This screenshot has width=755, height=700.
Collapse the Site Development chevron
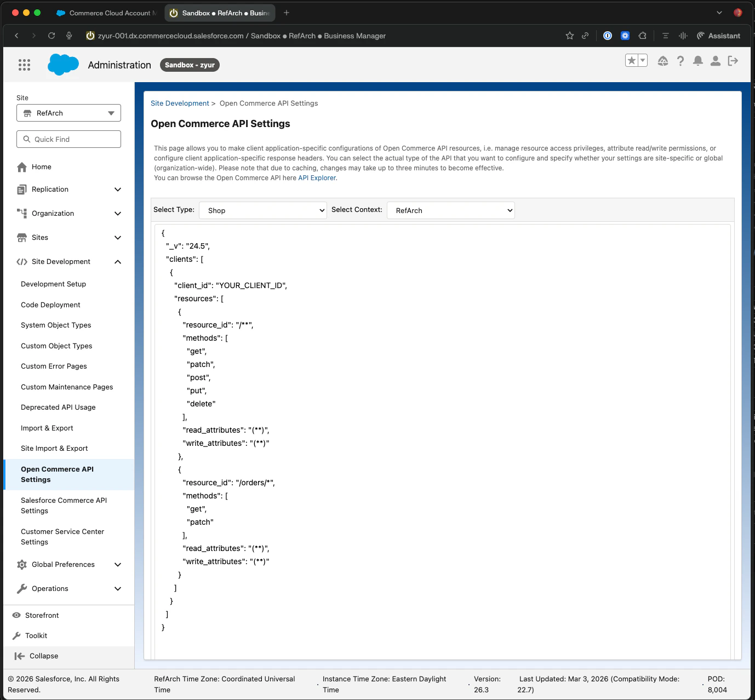(118, 262)
